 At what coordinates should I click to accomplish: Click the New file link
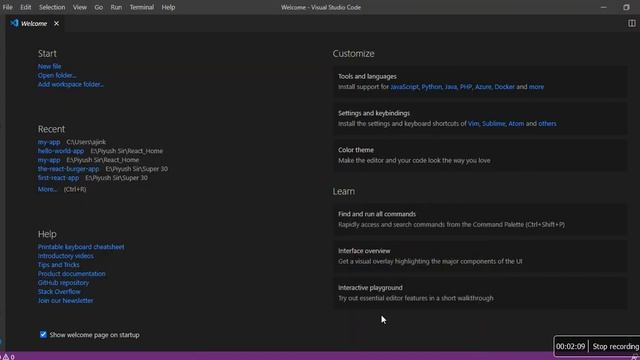(x=49, y=66)
